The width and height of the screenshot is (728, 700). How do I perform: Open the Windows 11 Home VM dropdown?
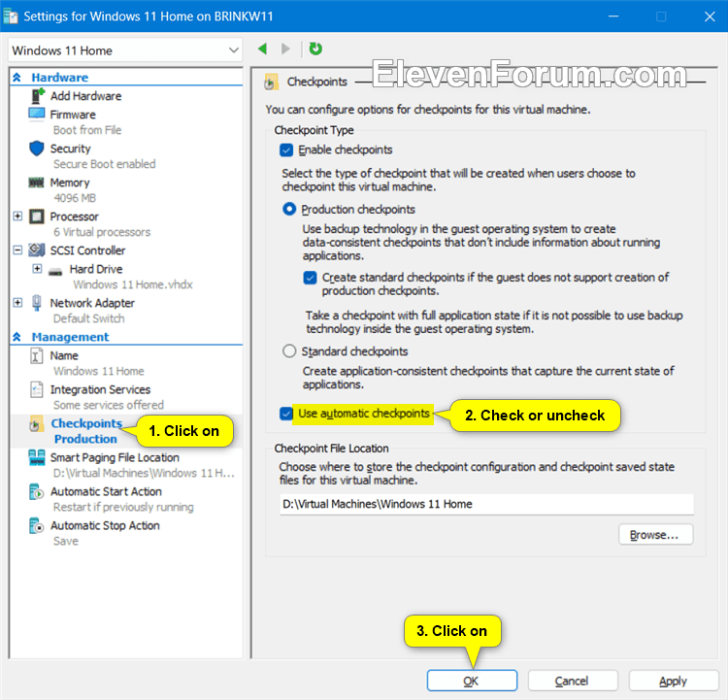(125, 50)
